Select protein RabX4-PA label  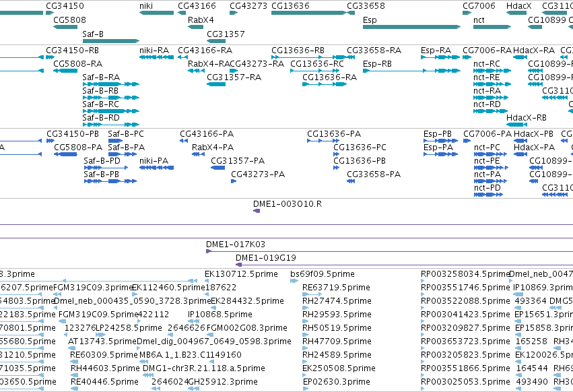[213, 148]
